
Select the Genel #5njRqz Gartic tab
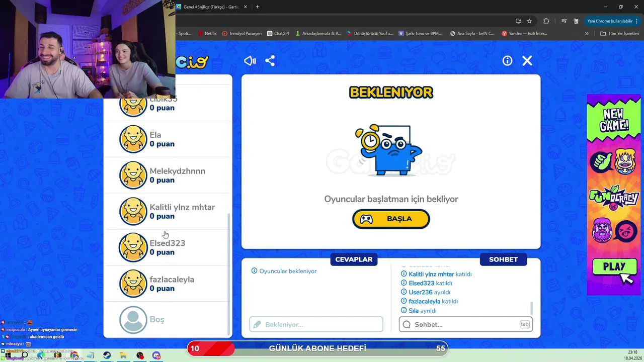pyautogui.click(x=211, y=7)
